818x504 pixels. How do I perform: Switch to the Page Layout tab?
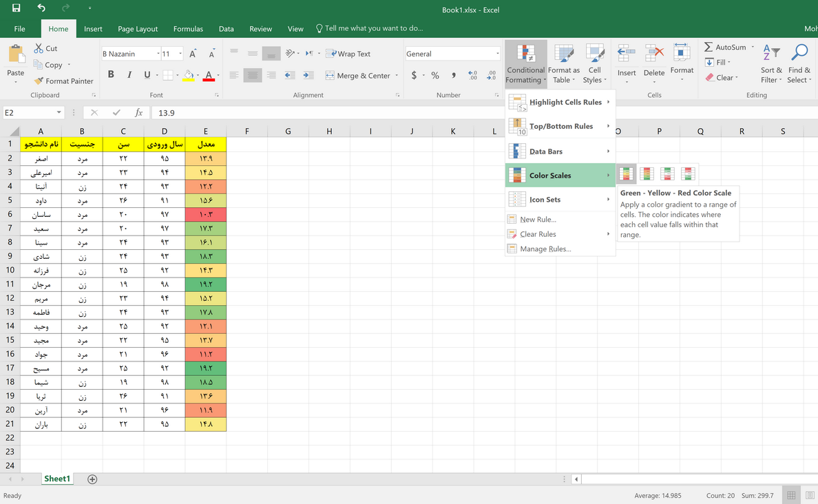(x=138, y=29)
